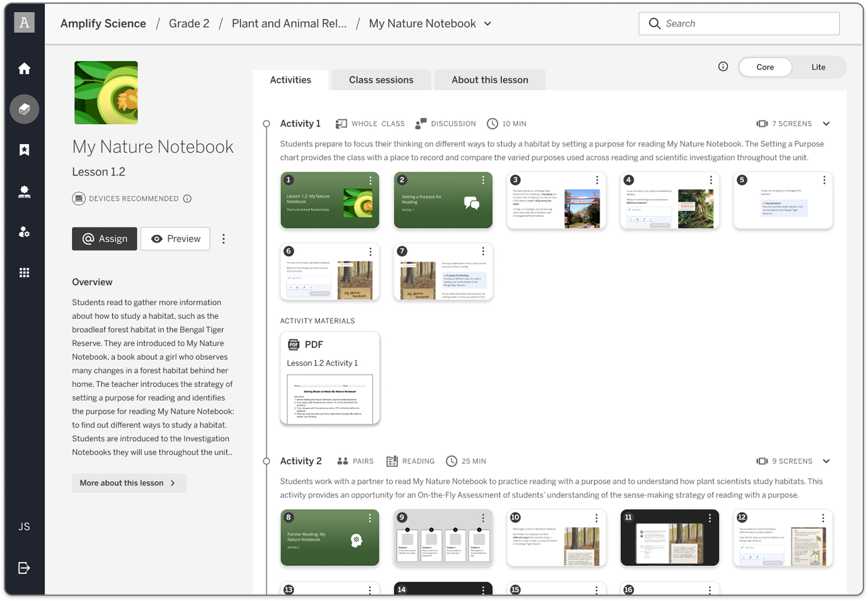Open options menu on screen card 3
Viewport: 868px width, 601px height.
pyautogui.click(x=597, y=181)
